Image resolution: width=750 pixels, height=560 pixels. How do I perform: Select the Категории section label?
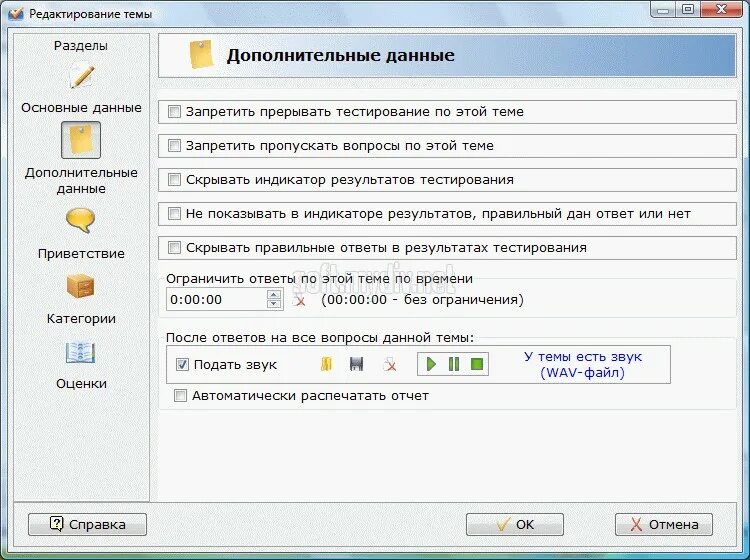81,318
